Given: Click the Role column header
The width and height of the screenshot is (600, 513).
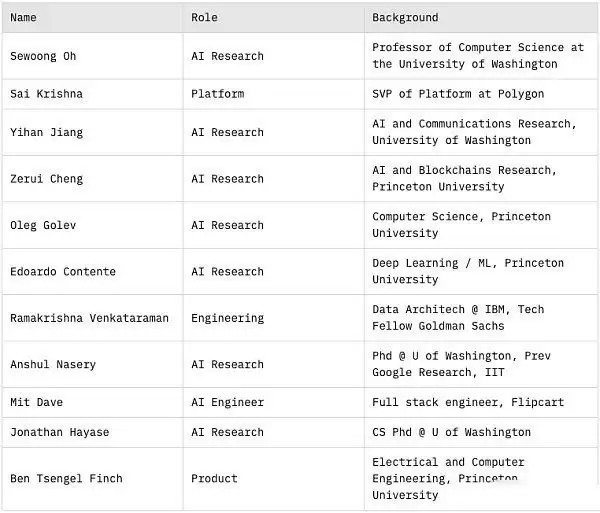Looking at the screenshot, I should point(203,17).
